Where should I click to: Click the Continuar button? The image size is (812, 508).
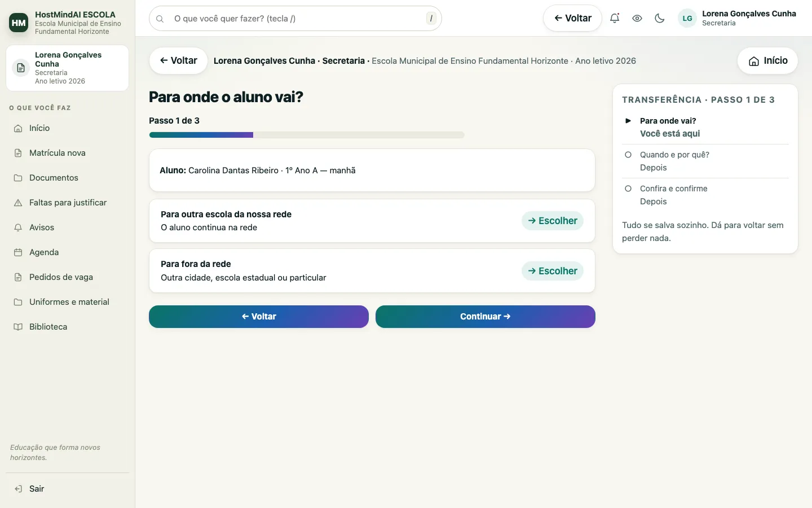point(486,317)
